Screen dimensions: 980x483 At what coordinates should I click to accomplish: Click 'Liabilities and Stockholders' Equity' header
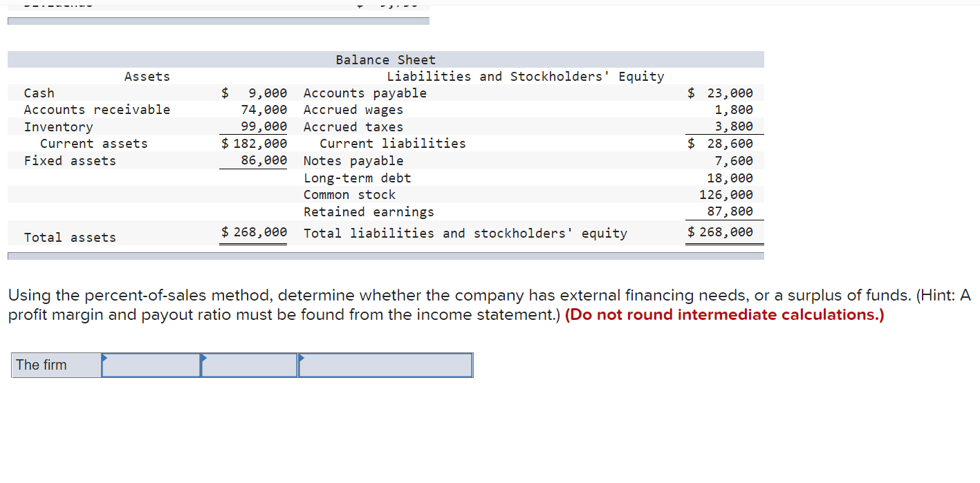525,77
